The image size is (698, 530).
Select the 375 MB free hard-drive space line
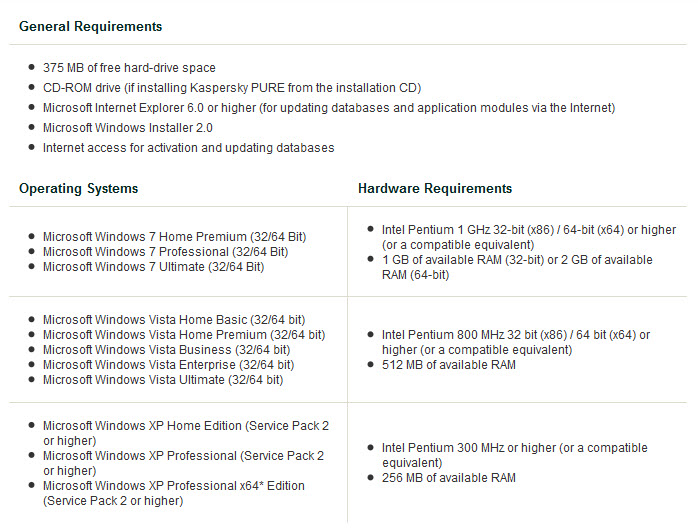click(x=128, y=68)
